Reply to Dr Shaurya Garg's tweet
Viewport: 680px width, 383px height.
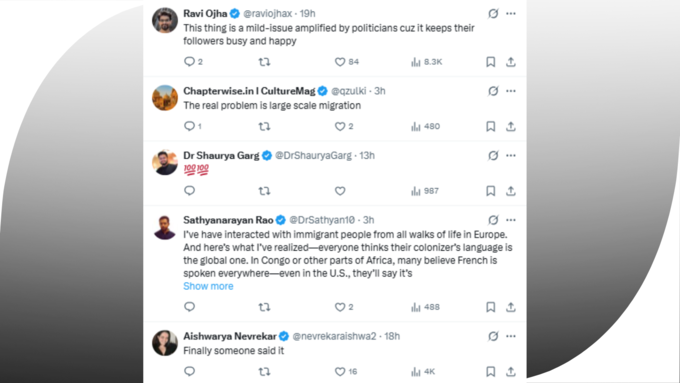[190, 191]
